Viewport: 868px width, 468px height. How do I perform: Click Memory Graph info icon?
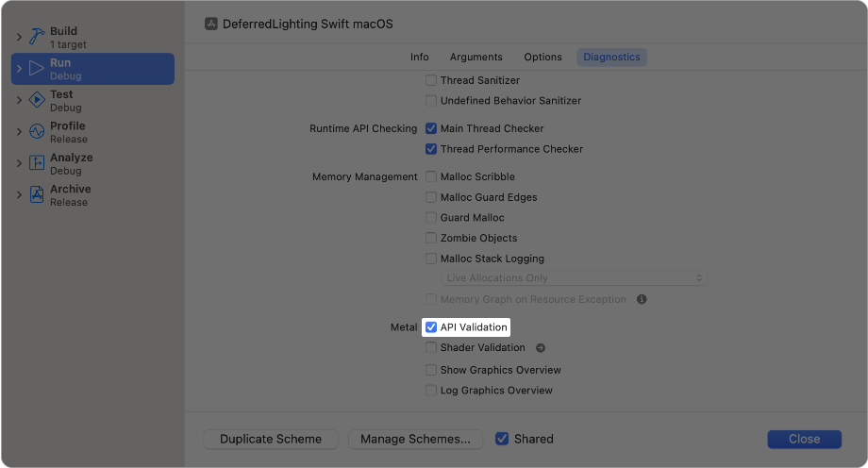[x=642, y=299]
